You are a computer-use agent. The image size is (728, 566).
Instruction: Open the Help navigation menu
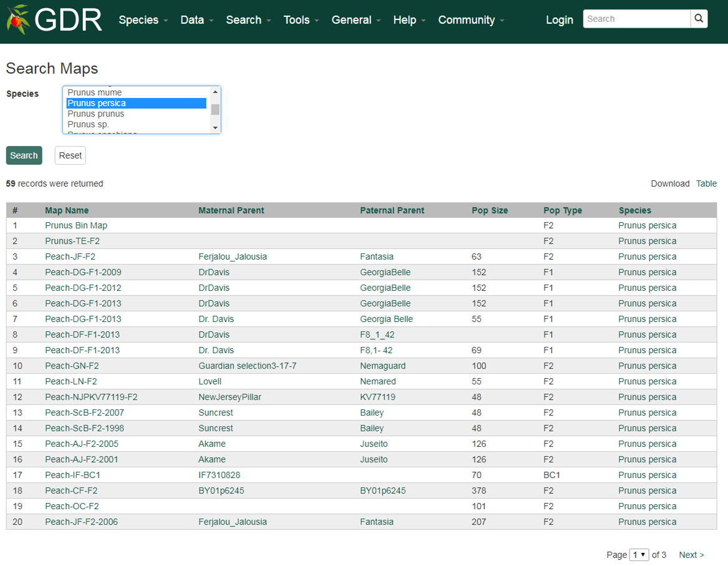(x=409, y=20)
